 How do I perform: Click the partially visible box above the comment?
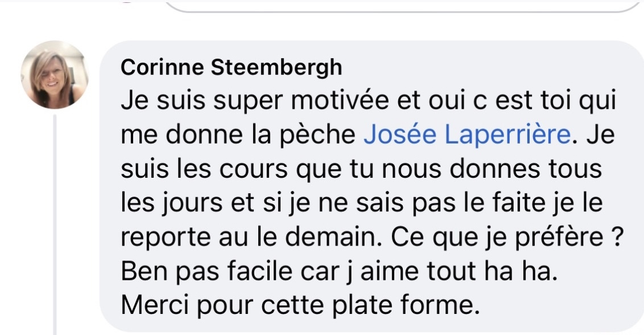pyautogui.click(x=404, y=7)
